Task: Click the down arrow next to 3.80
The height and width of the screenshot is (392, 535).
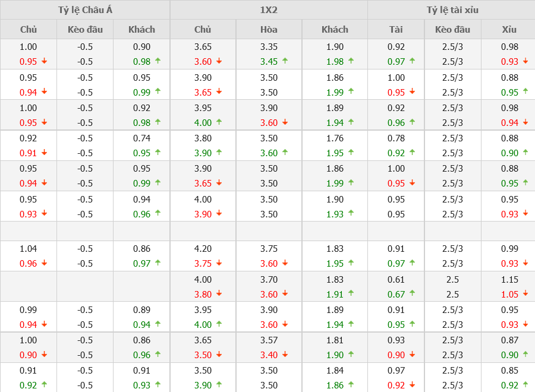Action: pyautogui.click(x=219, y=293)
